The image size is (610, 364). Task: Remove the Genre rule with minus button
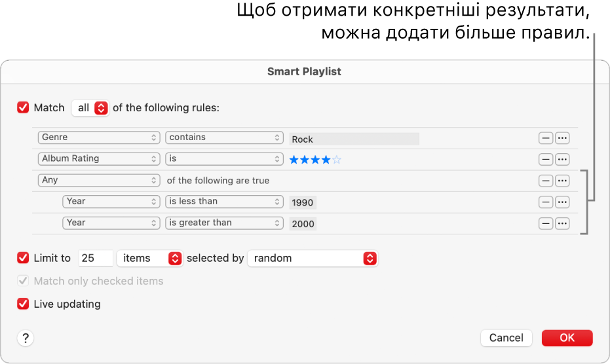[545, 138]
